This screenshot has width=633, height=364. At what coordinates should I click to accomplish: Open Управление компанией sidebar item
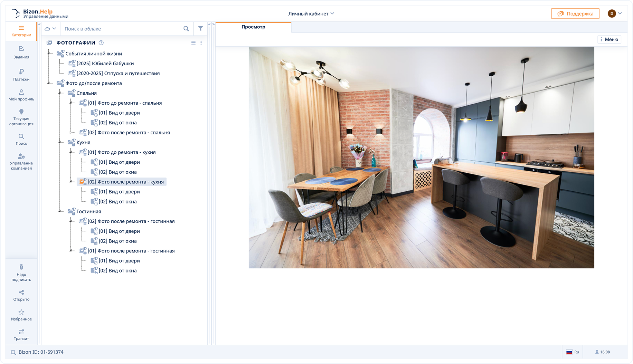21,162
